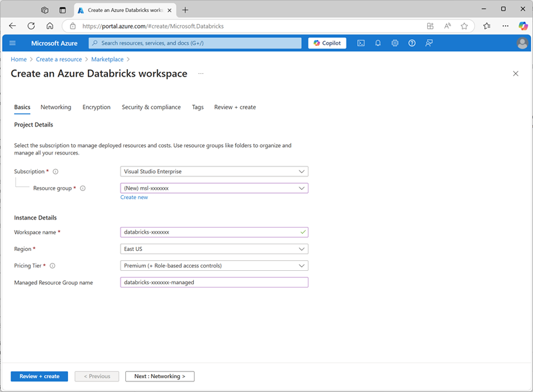Image resolution: width=533 pixels, height=392 pixels.
Task: Click the browser address bar URL
Action: pyautogui.click(x=153, y=26)
